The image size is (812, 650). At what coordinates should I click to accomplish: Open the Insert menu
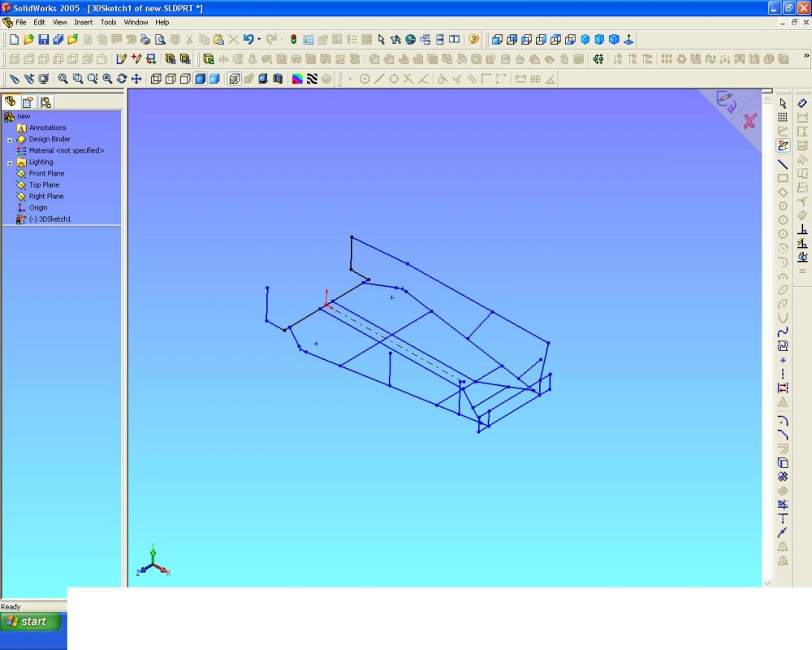(x=82, y=23)
